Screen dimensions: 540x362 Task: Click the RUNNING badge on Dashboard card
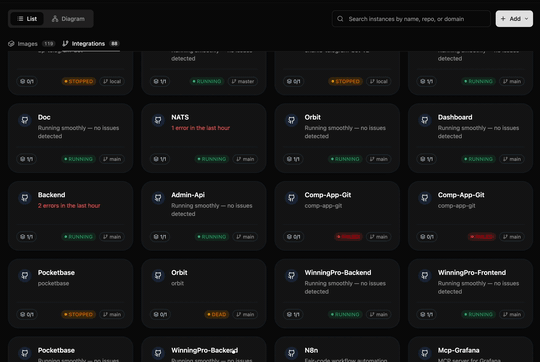pos(478,159)
